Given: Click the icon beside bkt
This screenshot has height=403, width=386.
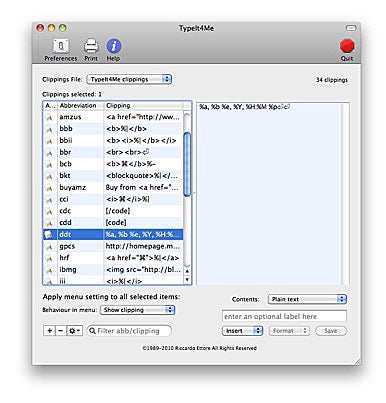Looking at the screenshot, I should pos(49,176).
